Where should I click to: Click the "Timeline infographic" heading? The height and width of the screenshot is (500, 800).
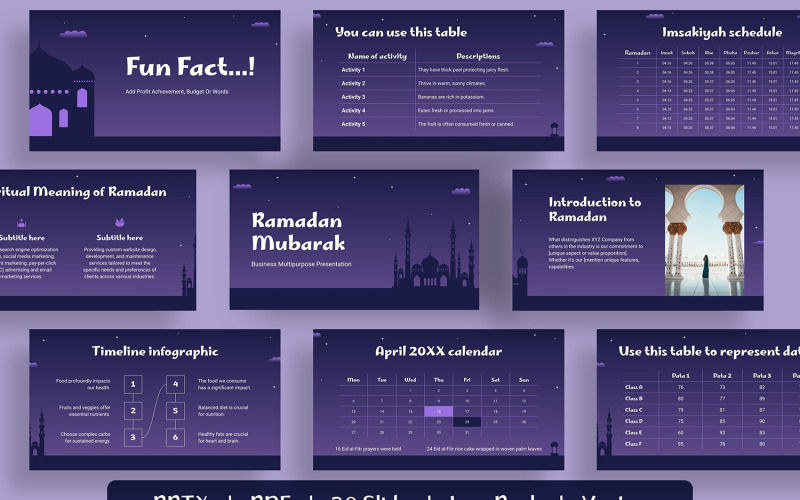click(x=155, y=352)
